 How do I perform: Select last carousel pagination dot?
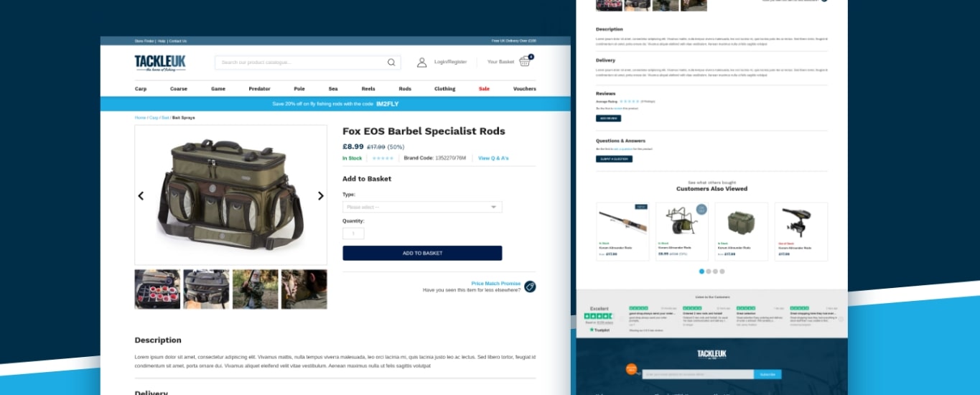point(722,271)
